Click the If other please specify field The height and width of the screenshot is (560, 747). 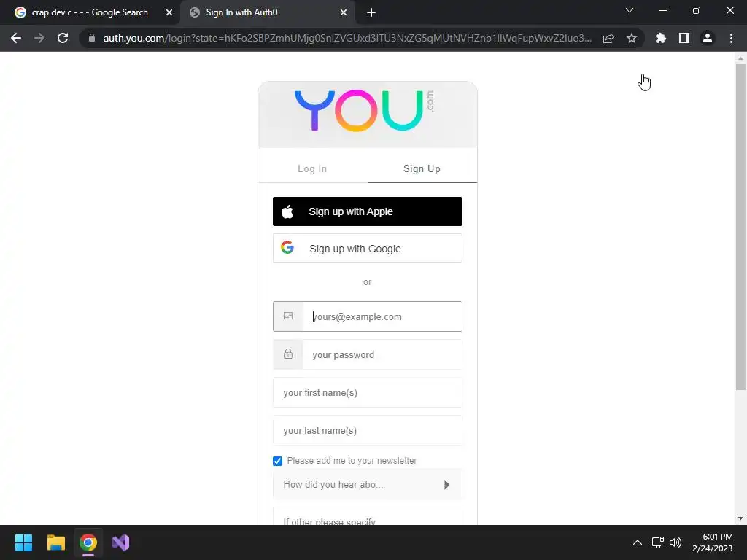click(x=368, y=517)
